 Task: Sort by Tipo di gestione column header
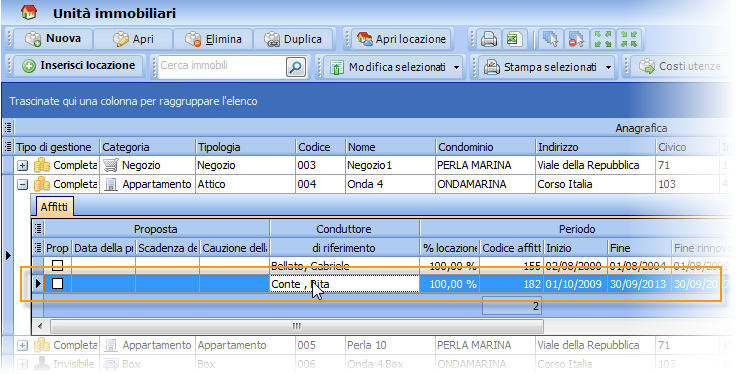[56, 147]
